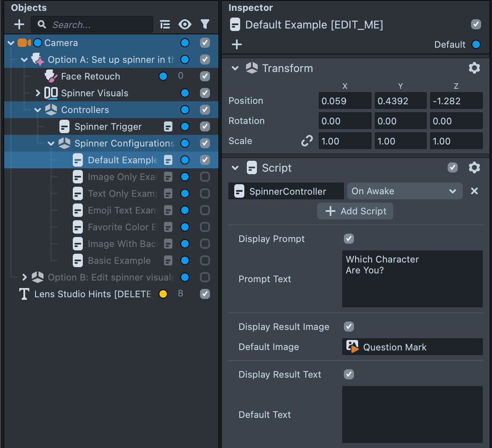Viewport: 492px width, 448px height.
Task: Click the eye visibility icon in Objects toolbar
Action: point(184,24)
